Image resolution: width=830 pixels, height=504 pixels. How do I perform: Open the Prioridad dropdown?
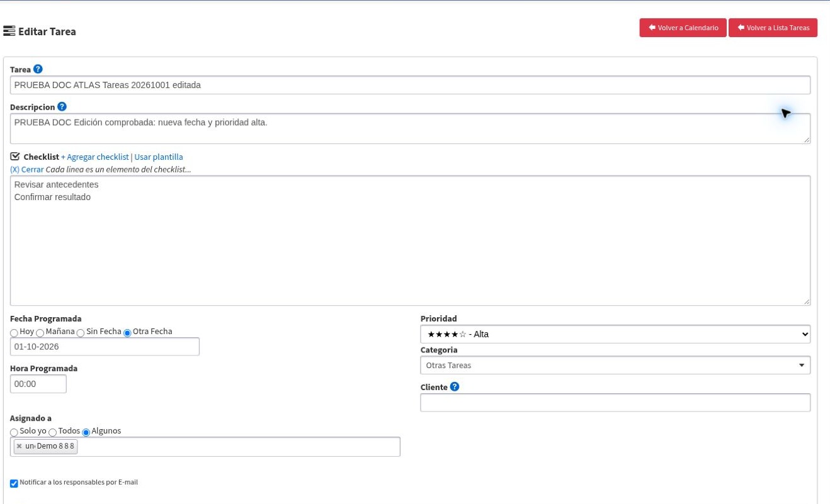(x=615, y=334)
